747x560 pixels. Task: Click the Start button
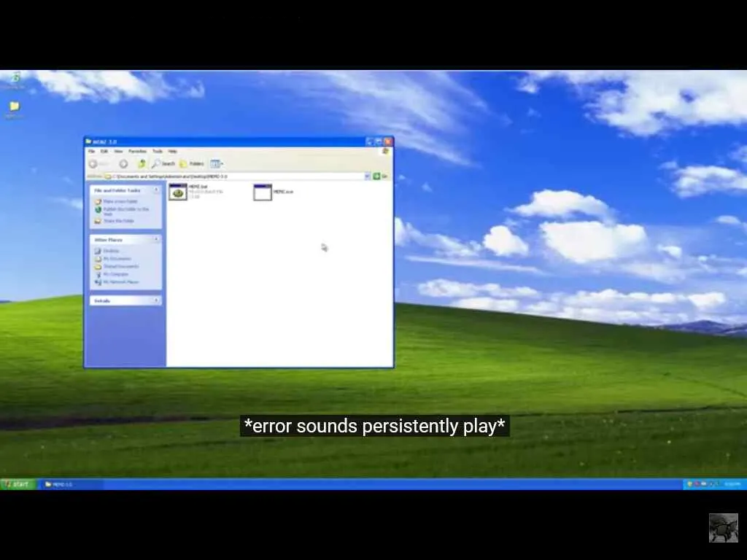point(18,484)
